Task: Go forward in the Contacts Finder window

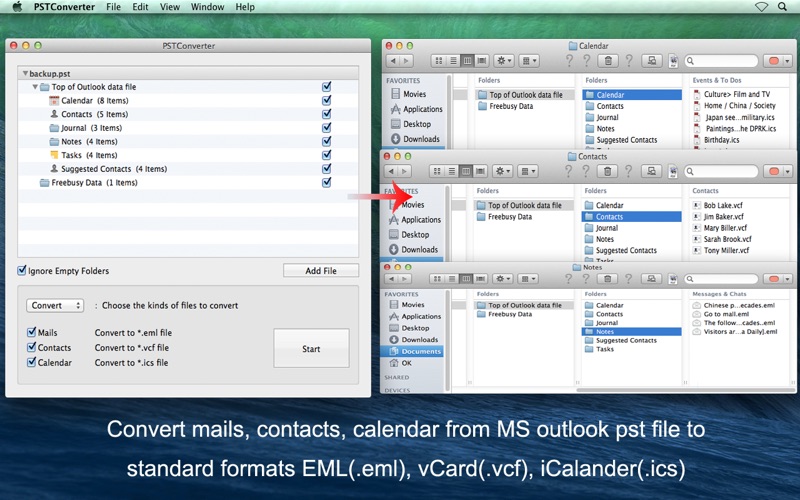Action: tap(405, 171)
